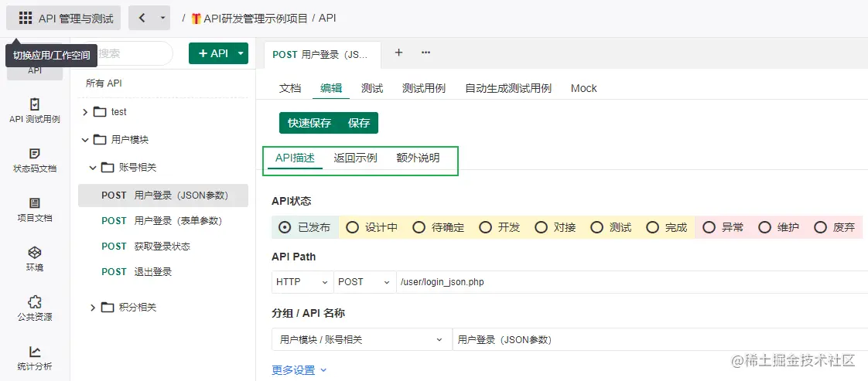Expand the test folder

(85, 112)
